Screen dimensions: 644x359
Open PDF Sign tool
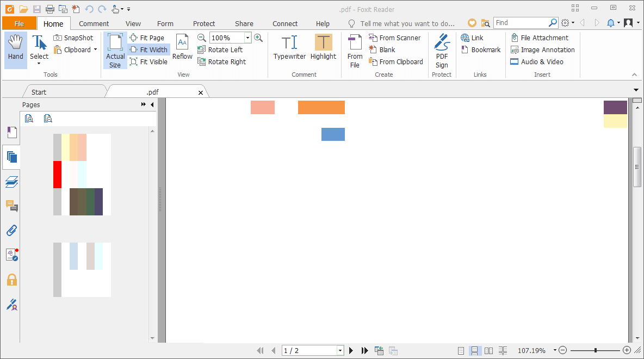pyautogui.click(x=442, y=51)
